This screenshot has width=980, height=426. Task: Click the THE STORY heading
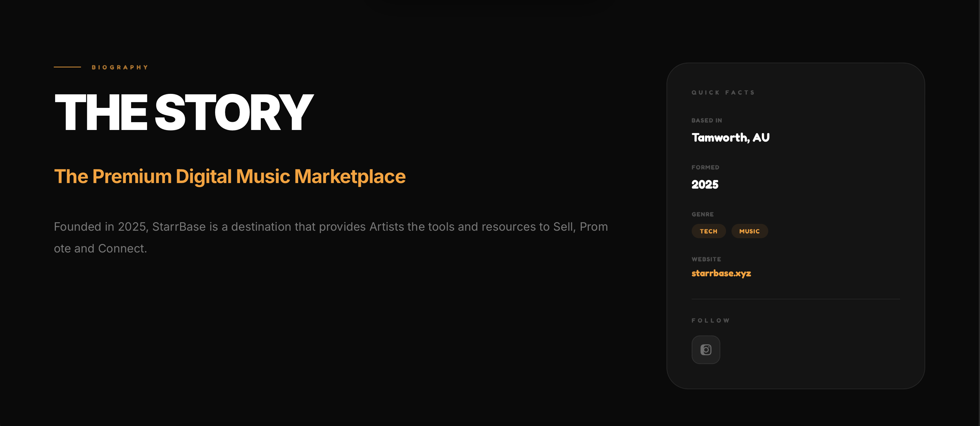[184, 113]
